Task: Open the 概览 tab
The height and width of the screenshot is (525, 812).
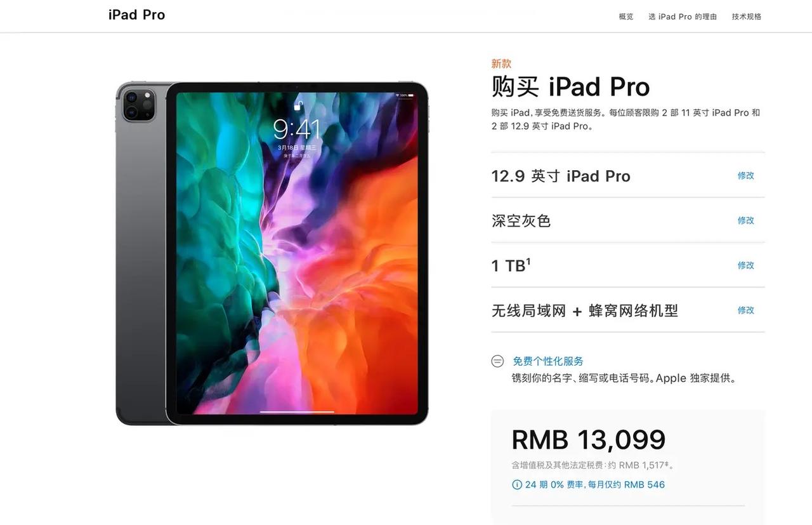Action: pyautogui.click(x=626, y=17)
